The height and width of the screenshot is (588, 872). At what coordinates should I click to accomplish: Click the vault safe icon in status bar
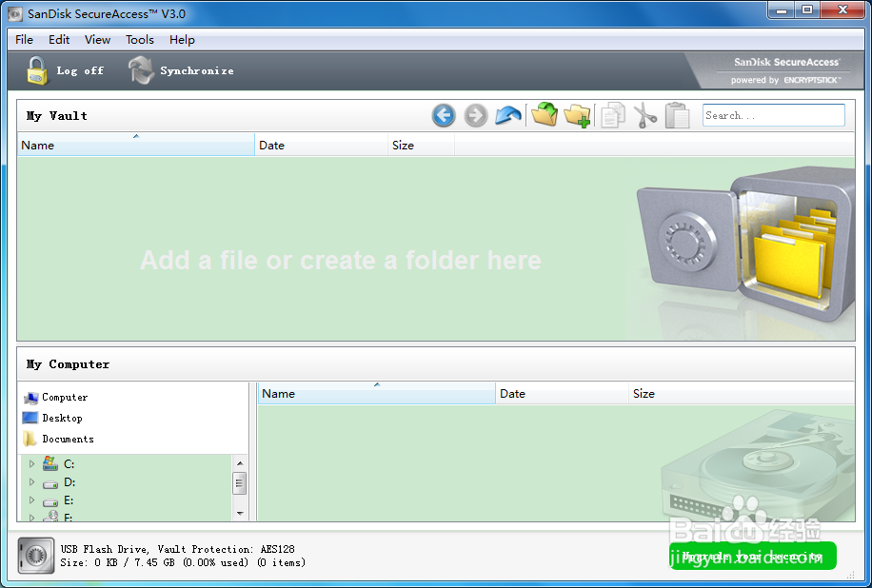36,555
